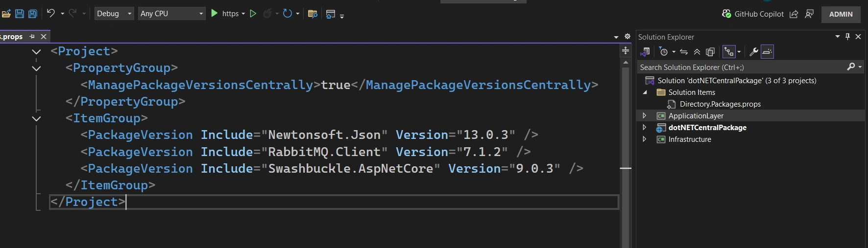Click the Live Share icon near Copilot

pos(794,14)
